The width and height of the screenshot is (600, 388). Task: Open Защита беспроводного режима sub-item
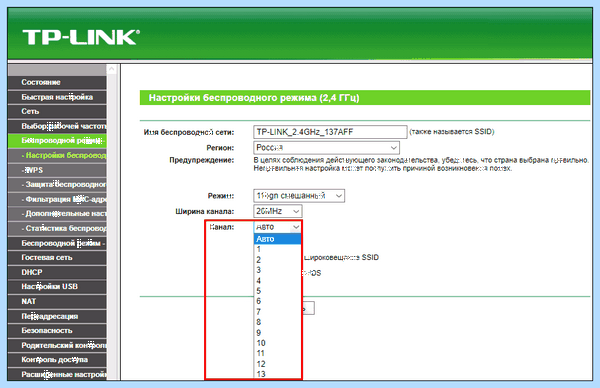[x=57, y=184]
